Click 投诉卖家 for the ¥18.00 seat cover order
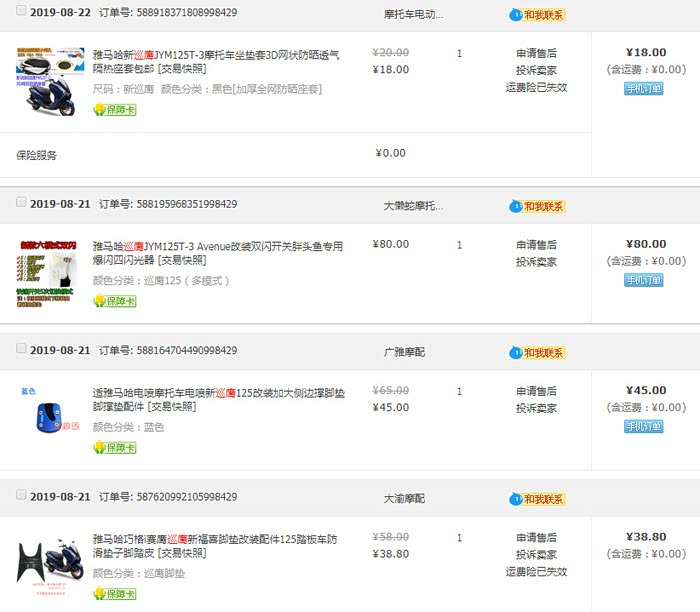Image resolution: width=700 pixels, height=612 pixels. 536,70
